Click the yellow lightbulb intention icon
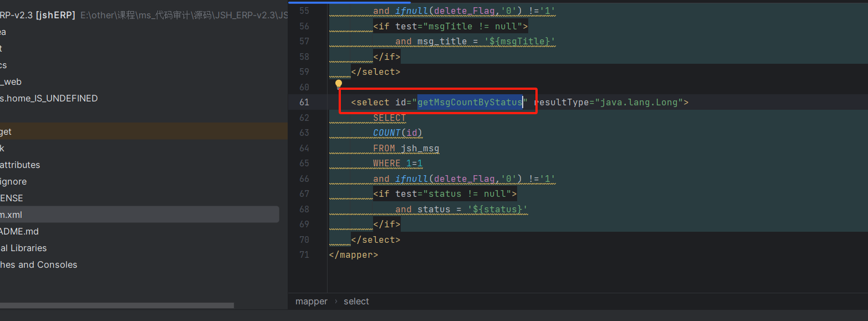The width and height of the screenshot is (868, 321). click(339, 85)
